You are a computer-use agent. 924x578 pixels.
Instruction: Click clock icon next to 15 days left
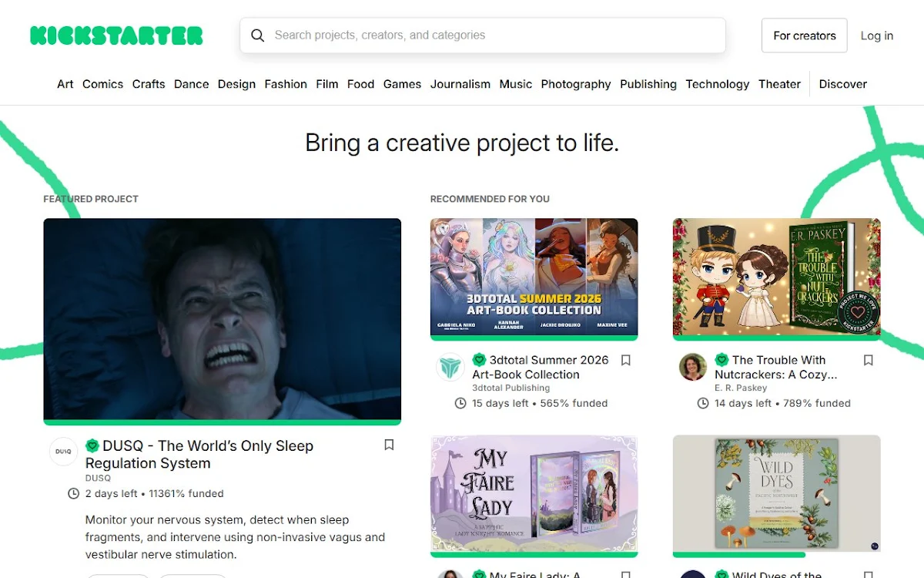coord(460,403)
